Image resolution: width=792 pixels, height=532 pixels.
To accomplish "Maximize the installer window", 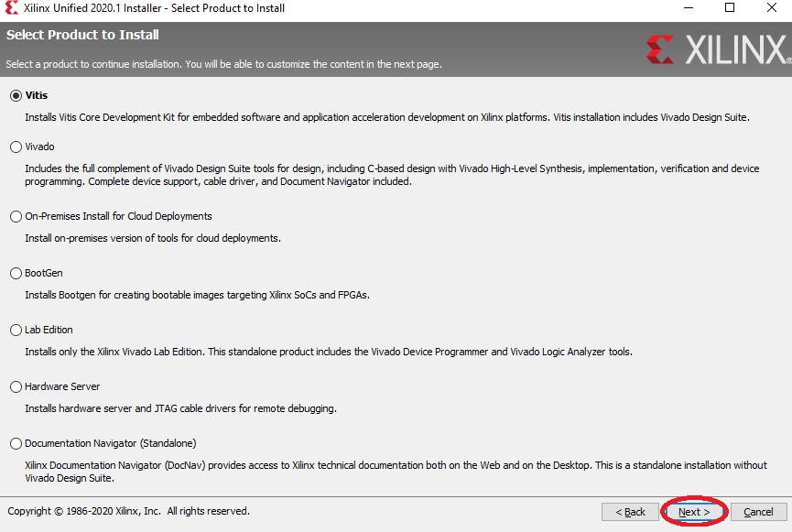I will tap(730, 8).
